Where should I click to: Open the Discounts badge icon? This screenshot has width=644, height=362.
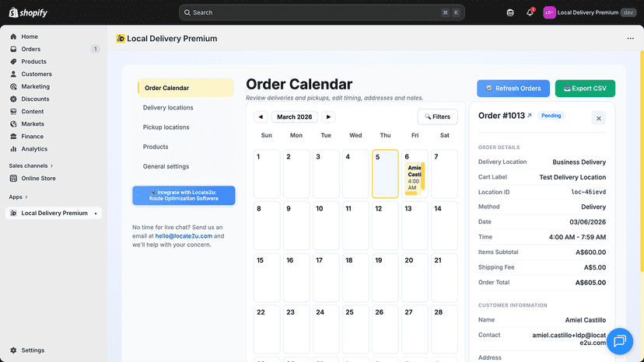tap(13, 99)
